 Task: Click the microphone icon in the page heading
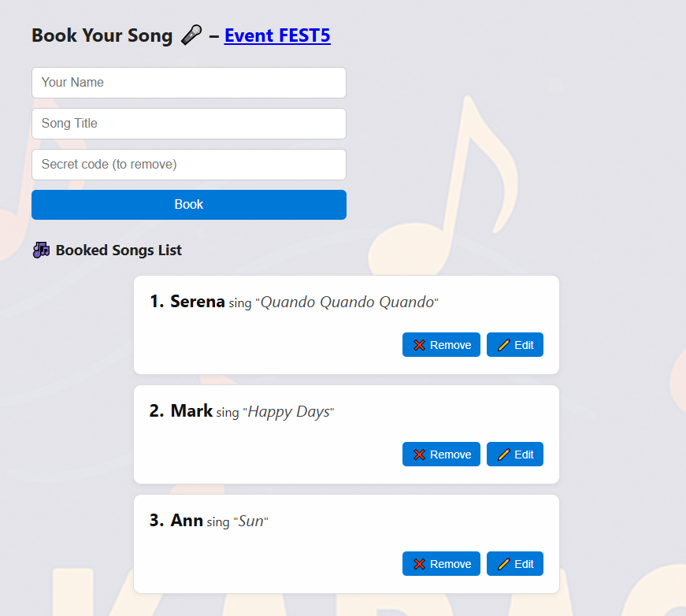(191, 35)
